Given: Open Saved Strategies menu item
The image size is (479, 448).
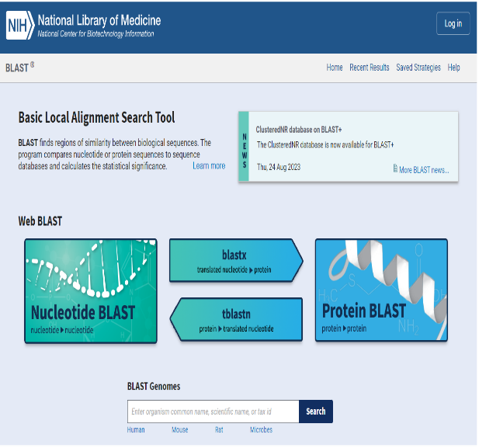Looking at the screenshot, I should (x=418, y=68).
